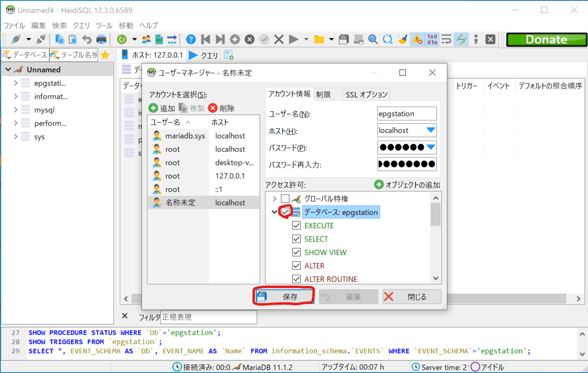Click オブジェクトの追加

(x=407, y=185)
